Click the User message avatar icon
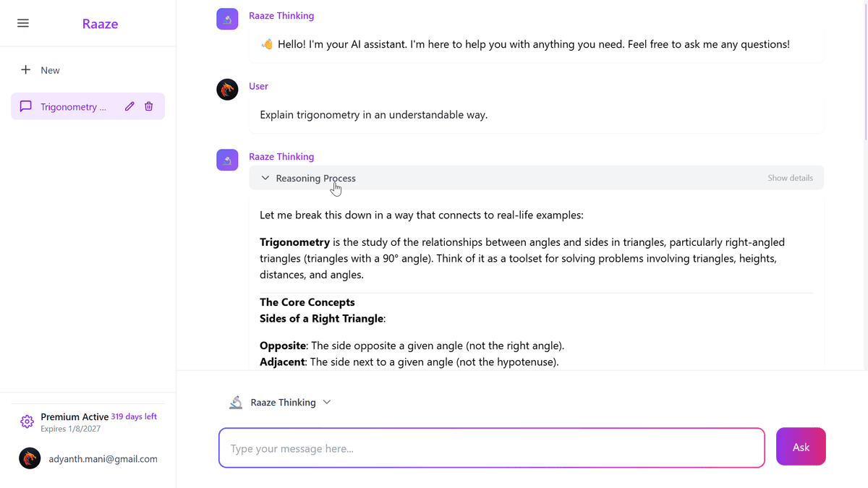Viewport: 868px width, 488px height. [x=227, y=89]
